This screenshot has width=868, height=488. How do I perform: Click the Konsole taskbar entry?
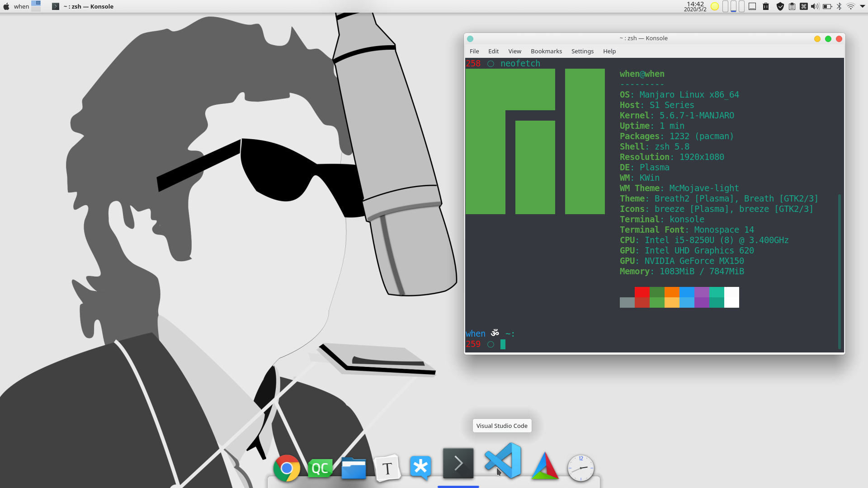click(83, 6)
